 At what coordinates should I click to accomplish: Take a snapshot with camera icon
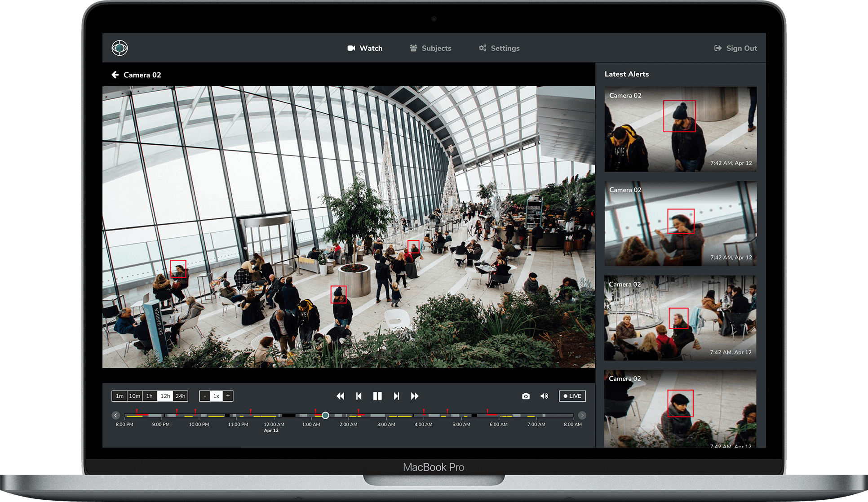point(526,396)
